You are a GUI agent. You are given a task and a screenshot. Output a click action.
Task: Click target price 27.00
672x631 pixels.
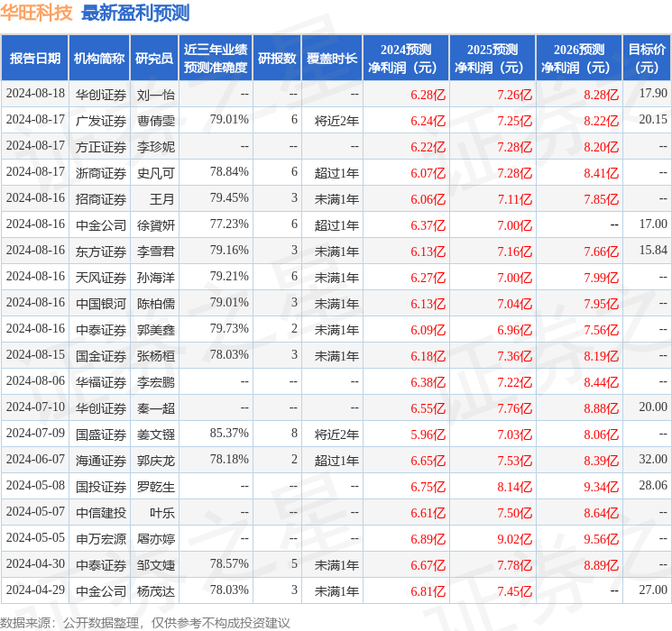click(653, 590)
